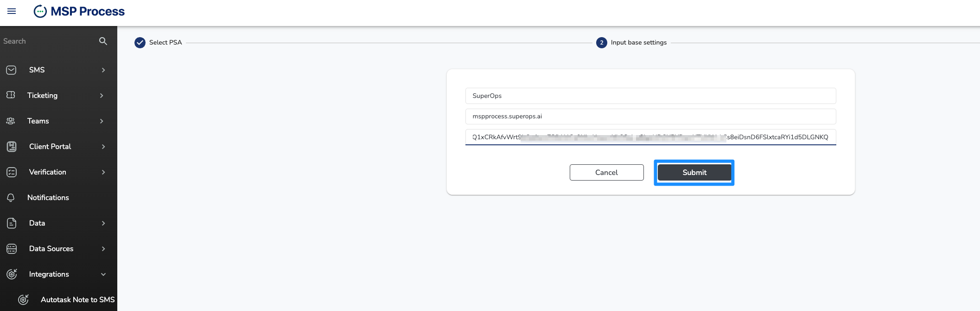This screenshot has width=980, height=311.
Task: Click the Integrations gear icon
Action: point(12,274)
